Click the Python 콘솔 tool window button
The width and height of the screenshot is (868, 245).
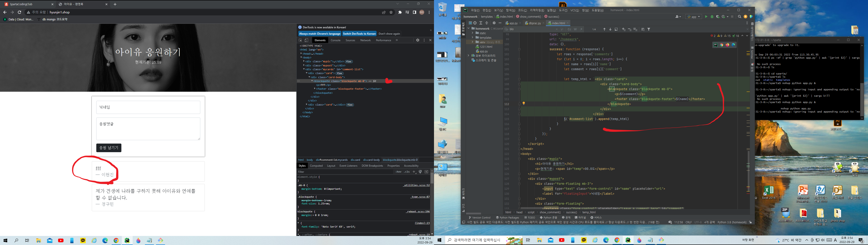point(548,218)
